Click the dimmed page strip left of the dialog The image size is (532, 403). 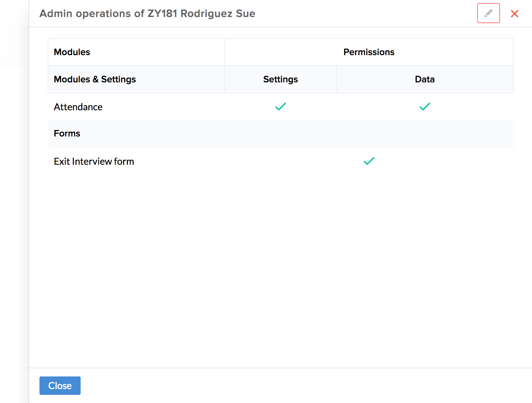click(x=14, y=204)
